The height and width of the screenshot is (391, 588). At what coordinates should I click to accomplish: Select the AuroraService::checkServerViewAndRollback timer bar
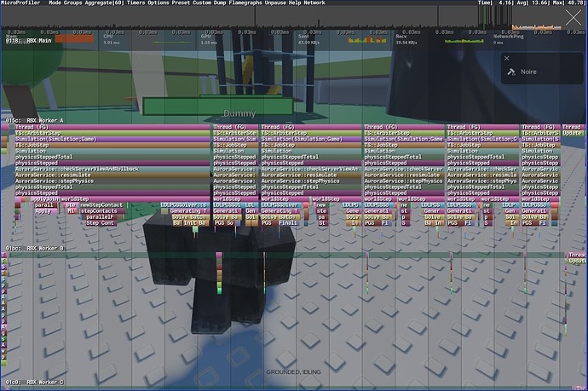point(112,169)
